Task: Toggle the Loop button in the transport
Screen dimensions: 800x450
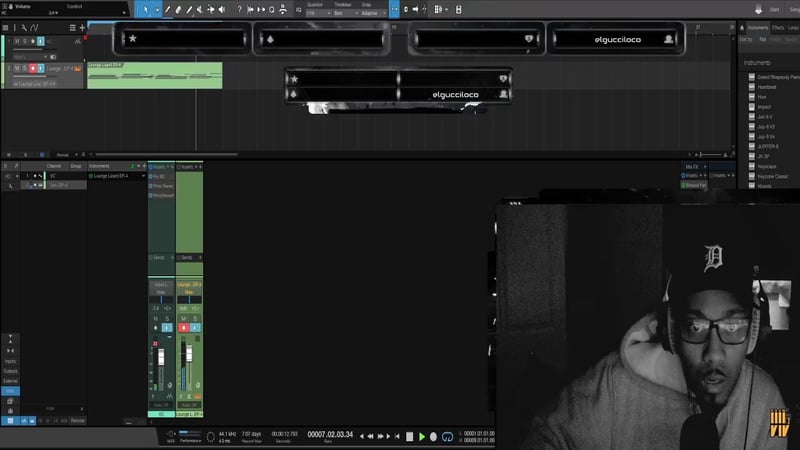Action: 448,436
